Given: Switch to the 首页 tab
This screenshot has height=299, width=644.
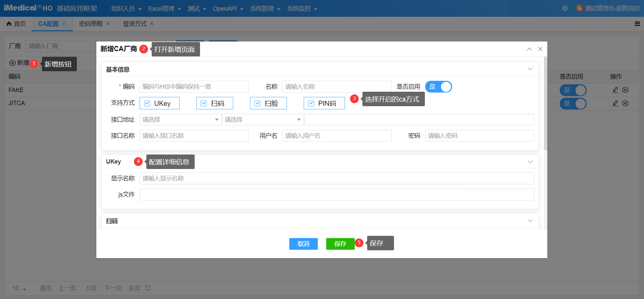Looking at the screenshot, I should pos(16,24).
